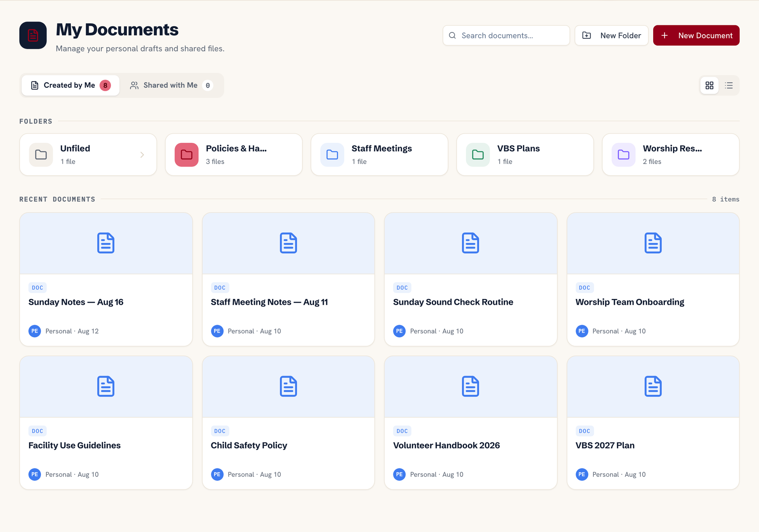The height and width of the screenshot is (532, 759).
Task: Focus the Search documents input field
Action: (506, 35)
